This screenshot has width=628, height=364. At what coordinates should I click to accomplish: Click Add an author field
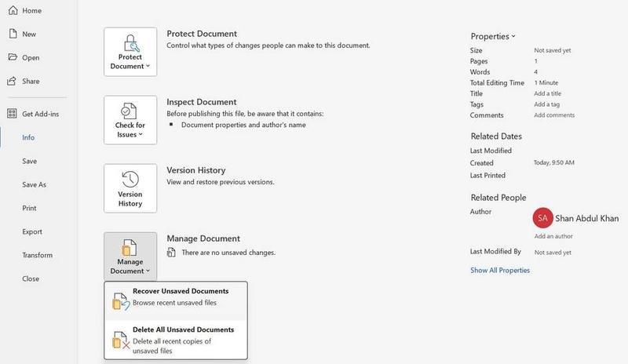(552, 236)
